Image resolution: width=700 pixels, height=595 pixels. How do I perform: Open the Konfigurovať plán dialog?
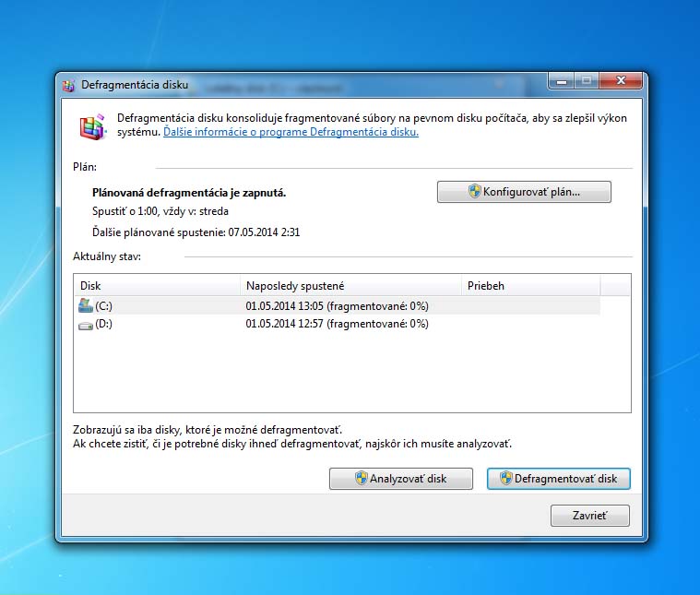[x=524, y=192]
